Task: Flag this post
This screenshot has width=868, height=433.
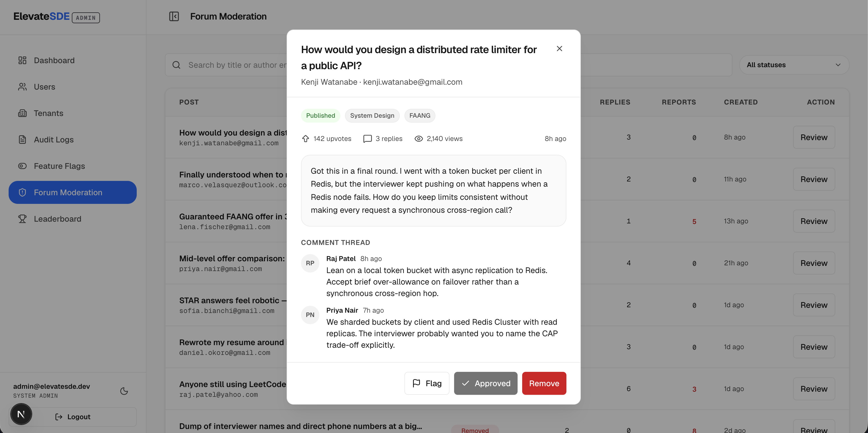Action: tap(427, 383)
